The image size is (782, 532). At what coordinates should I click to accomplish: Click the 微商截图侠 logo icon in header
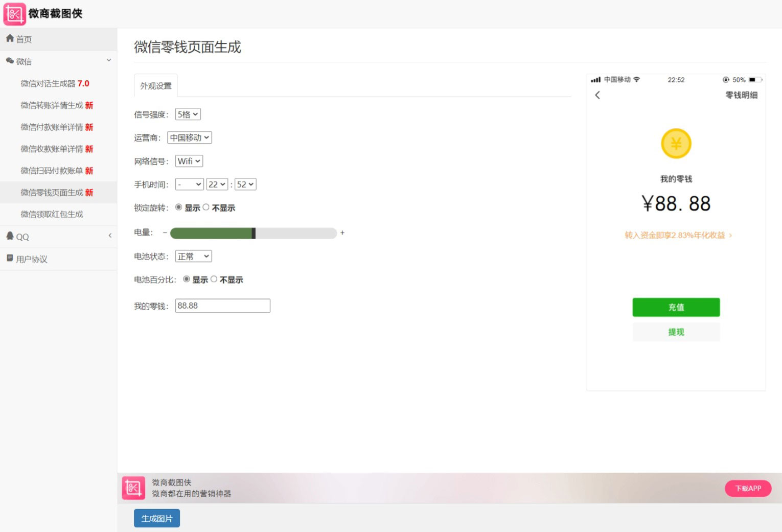pyautogui.click(x=14, y=14)
